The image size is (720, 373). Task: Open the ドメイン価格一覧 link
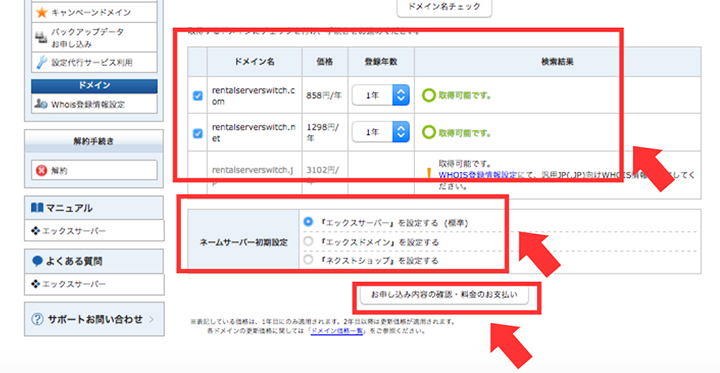tap(337, 331)
